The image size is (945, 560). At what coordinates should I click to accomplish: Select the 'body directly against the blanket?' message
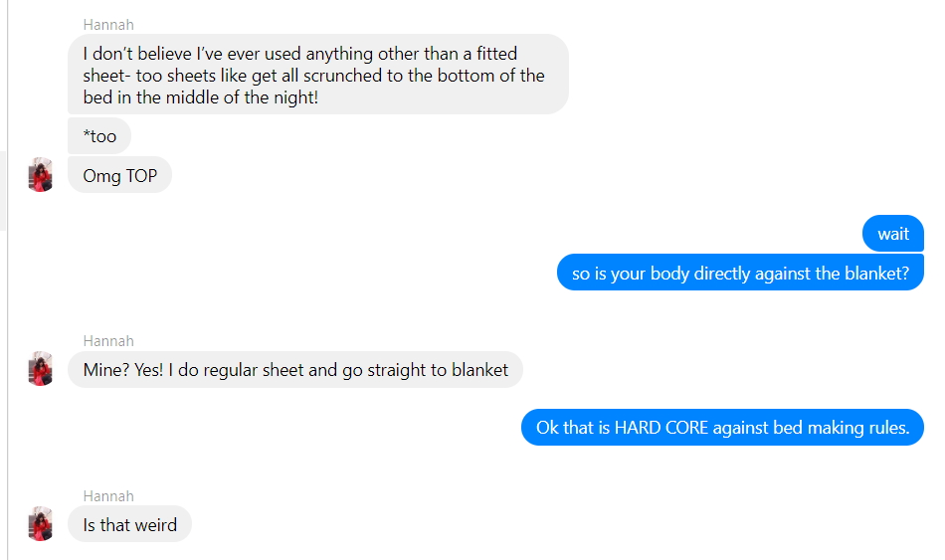(740, 274)
